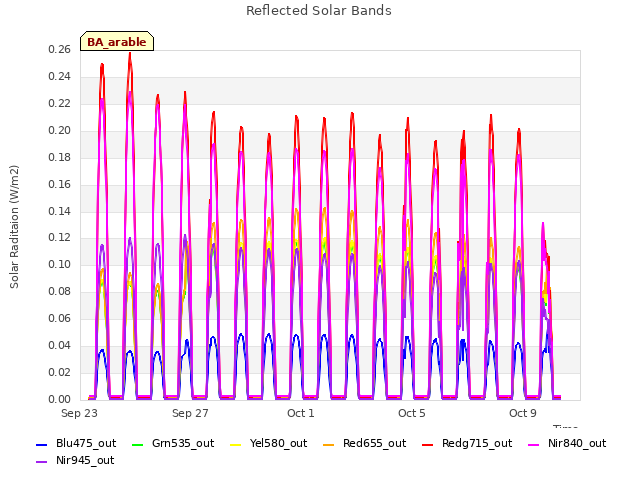Screen dimensions: 640x480
Task: Click the highest red peak near 0.26
Action: point(130,54)
